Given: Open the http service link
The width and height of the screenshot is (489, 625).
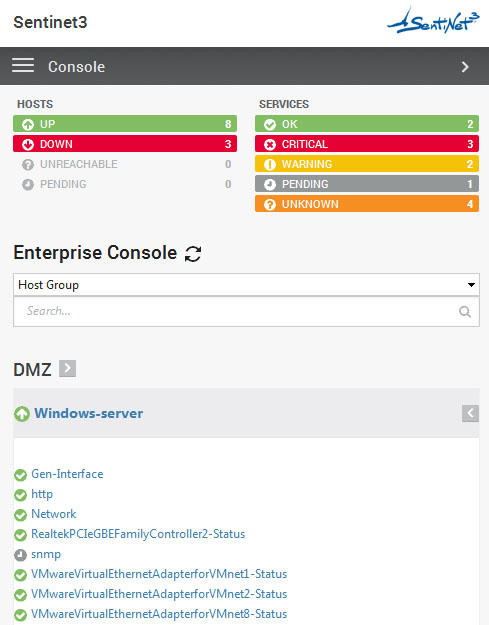Looking at the screenshot, I should (x=42, y=494).
